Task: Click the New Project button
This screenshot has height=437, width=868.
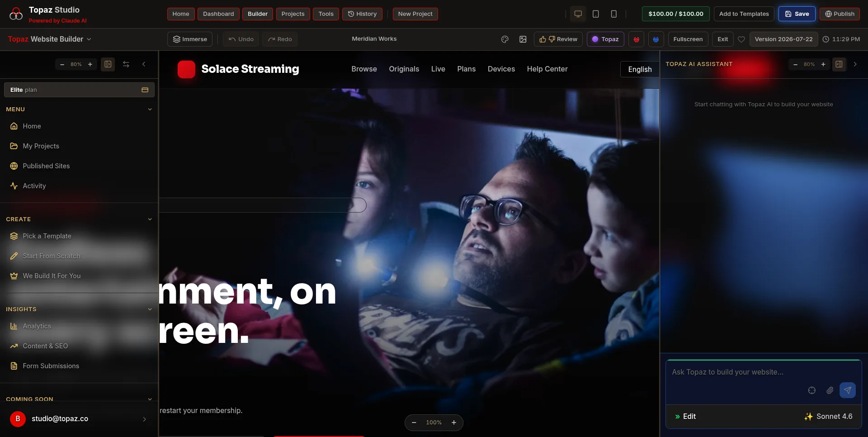Action: tap(415, 14)
